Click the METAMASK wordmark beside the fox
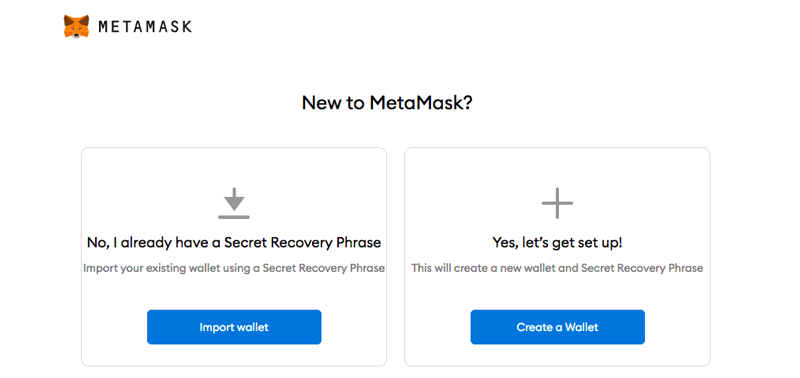The image size is (800, 378). point(145,27)
